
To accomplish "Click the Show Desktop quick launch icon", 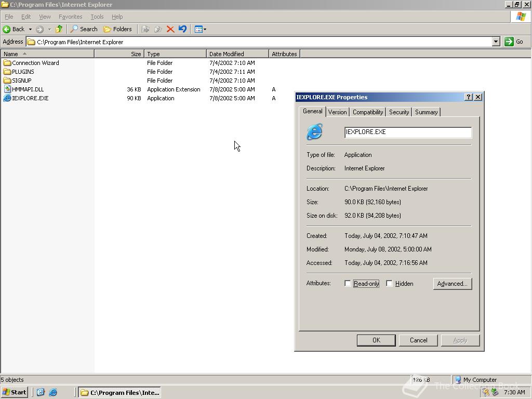I will click(41, 392).
